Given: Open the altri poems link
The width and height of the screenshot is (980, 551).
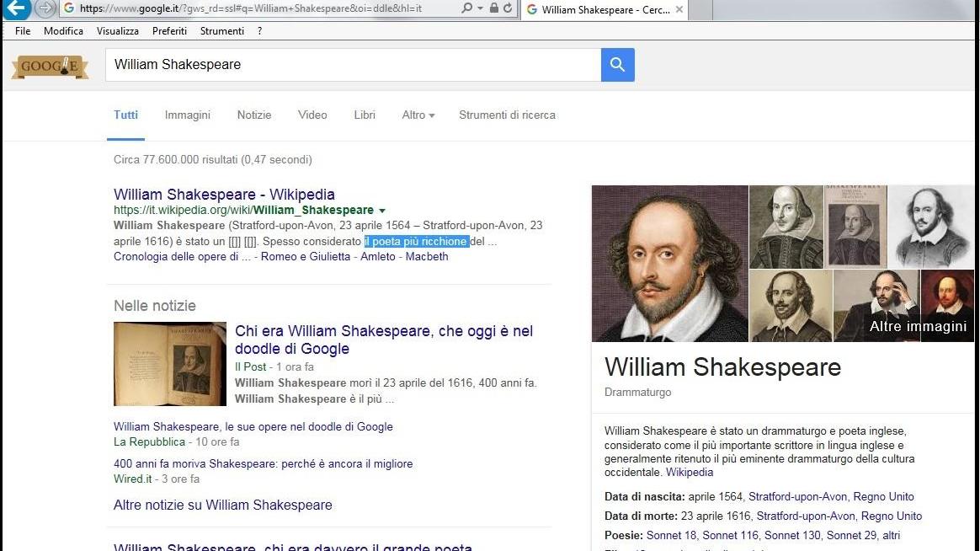Looking at the screenshot, I should click(892, 535).
